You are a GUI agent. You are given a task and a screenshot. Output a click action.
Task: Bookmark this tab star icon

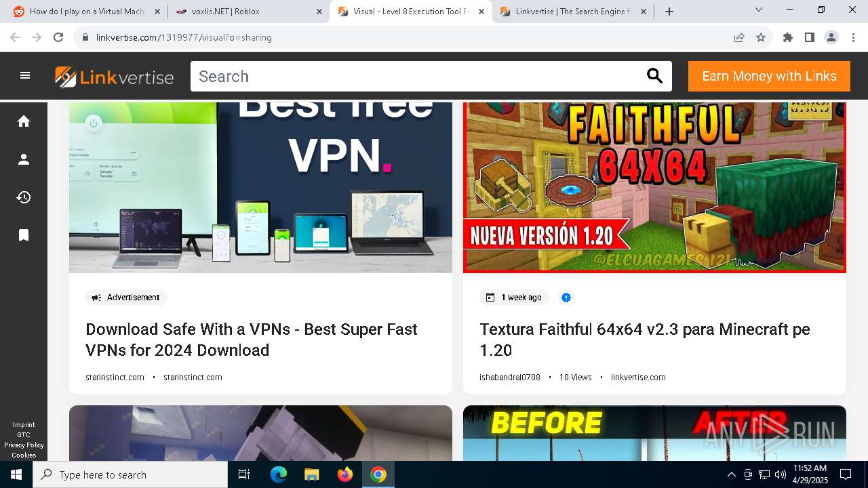pyautogui.click(x=761, y=37)
